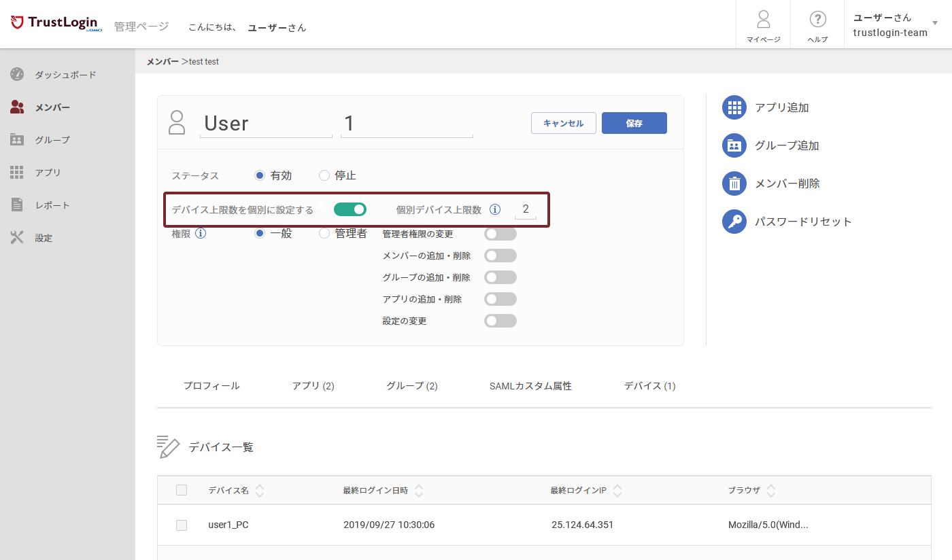This screenshot has height=560, width=952.
Task: Click the パスワードリセット key icon
Action: [734, 222]
